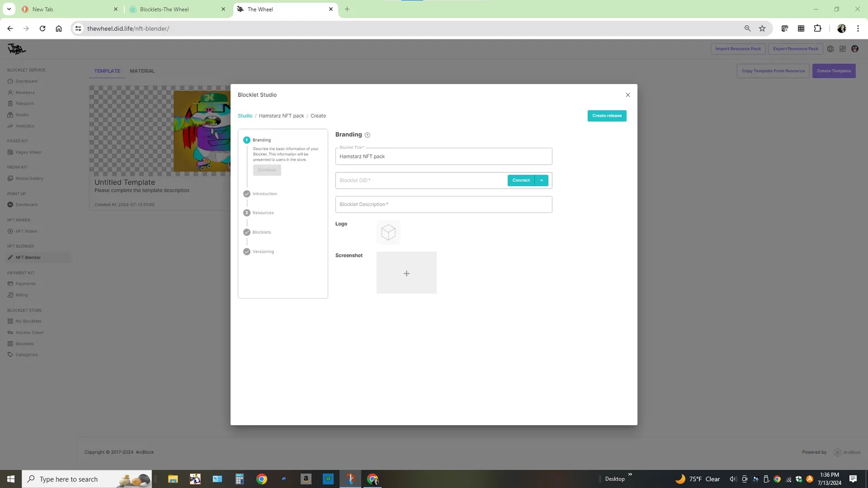The height and width of the screenshot is (488, 868).
Task: Bookmark this page with the star
Action: 762,29
